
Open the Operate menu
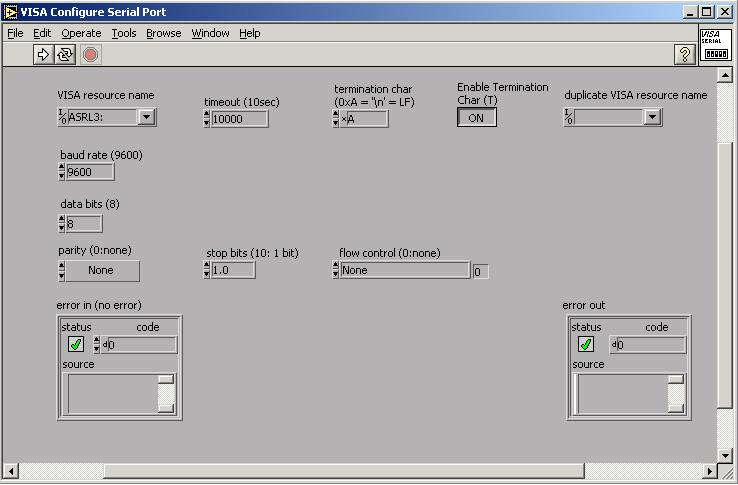click(x=81, y=33)
